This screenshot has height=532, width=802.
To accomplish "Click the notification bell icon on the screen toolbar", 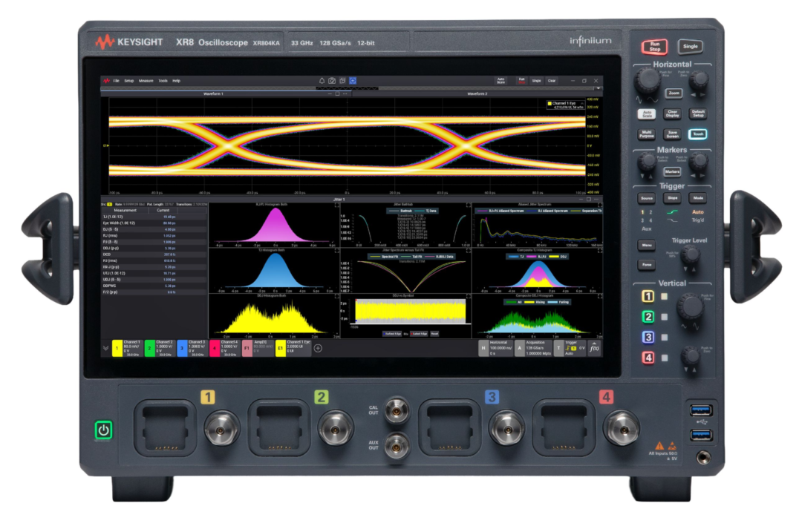I will coord(322,81).
